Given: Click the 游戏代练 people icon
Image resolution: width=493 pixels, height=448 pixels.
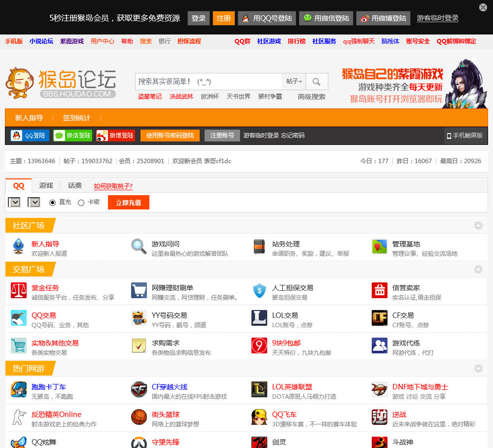Looking at the screenshot, I should point(380,345).
